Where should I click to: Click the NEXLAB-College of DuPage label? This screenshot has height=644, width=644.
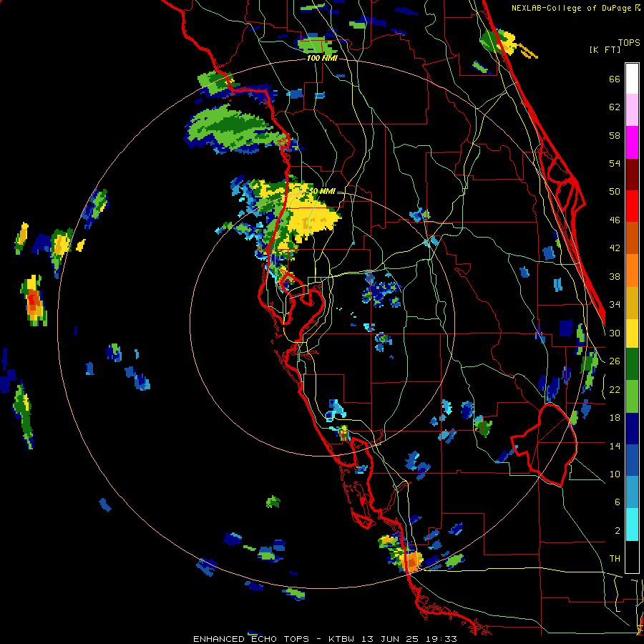(x=571, y=8)
